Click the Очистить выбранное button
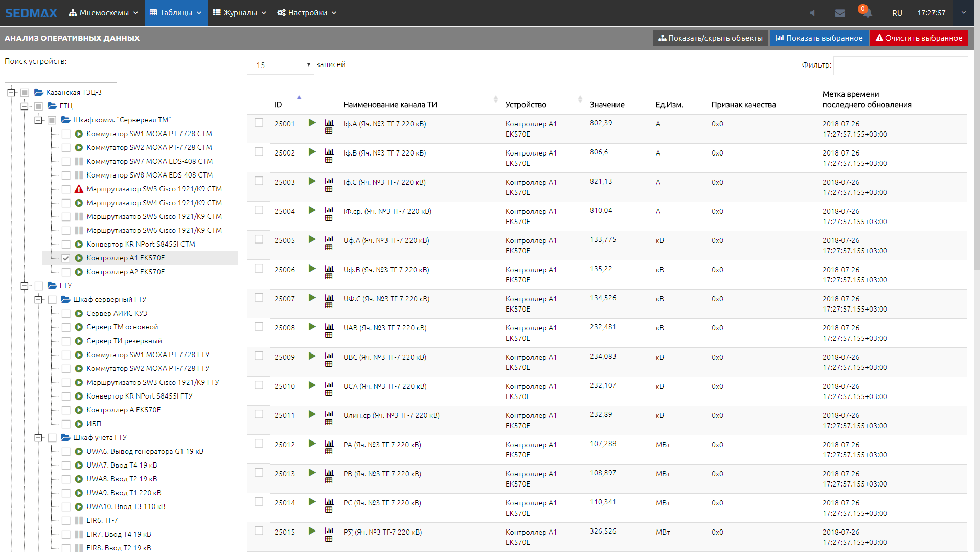The width and height of the screenshot is (980, 552). 919,38
